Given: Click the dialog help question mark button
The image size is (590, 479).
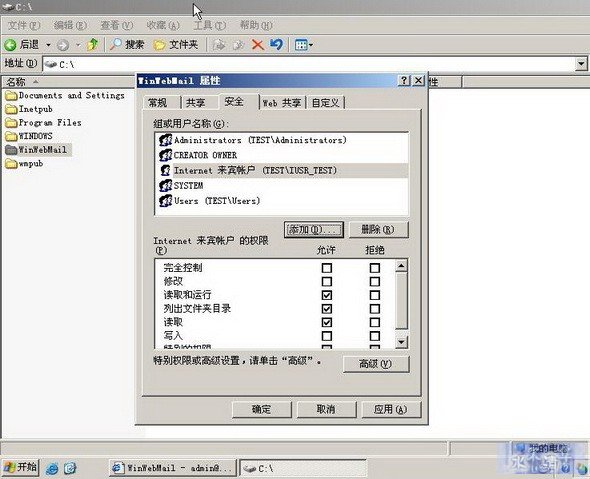Looking at the screenshot, I should 404,80.
